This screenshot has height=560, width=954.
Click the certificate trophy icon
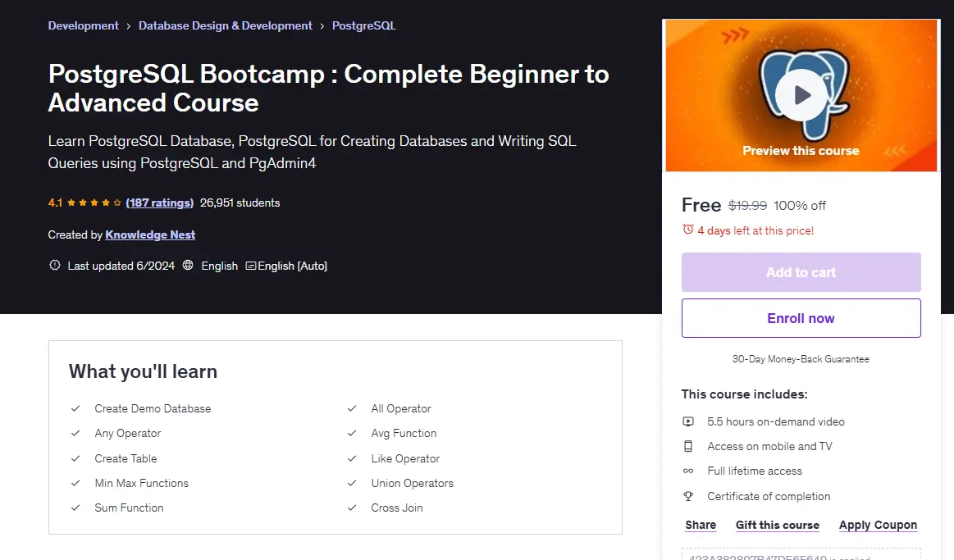tap(688, 496)
